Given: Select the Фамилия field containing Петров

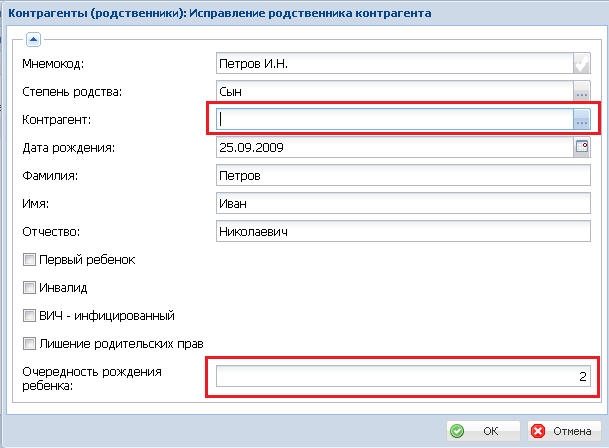Looking at the screenshot, I should click(403, 176).
